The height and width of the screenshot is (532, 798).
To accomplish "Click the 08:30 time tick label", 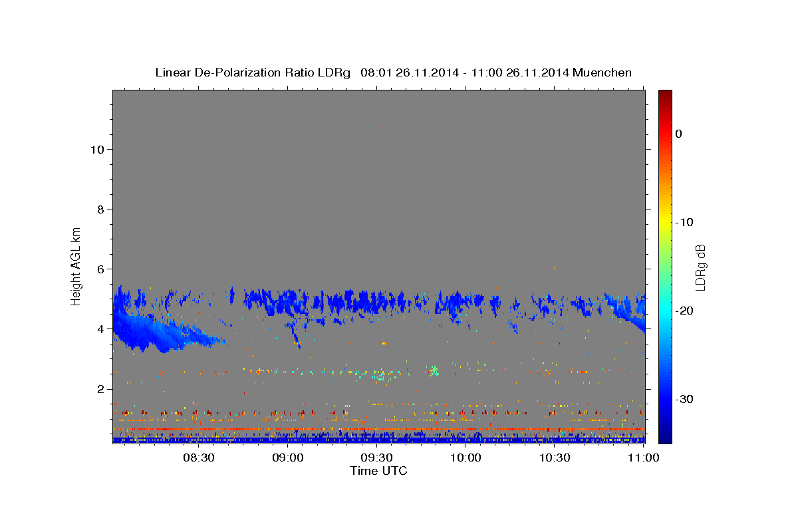I will pos(199,458).
